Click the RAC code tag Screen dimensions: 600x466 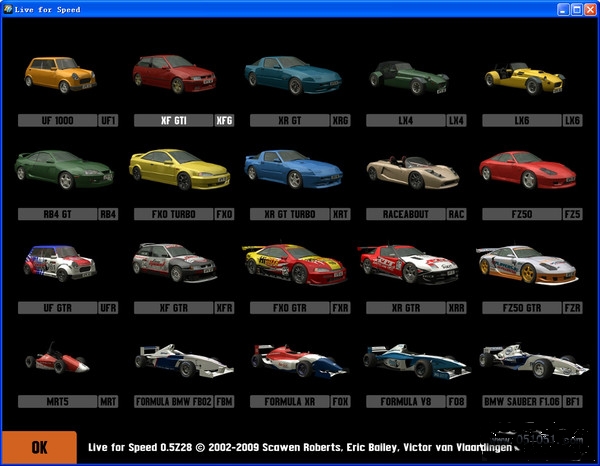click(457, 214)
